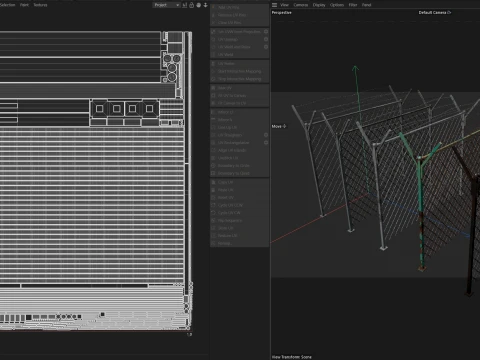
Task: Click the Remove UV Pins command
Action: tap(240, 15)
